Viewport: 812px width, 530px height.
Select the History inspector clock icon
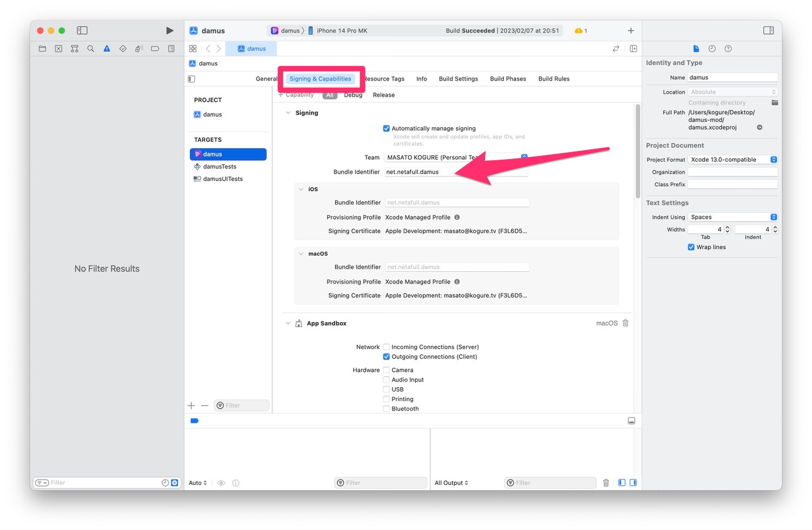point(712,49)
